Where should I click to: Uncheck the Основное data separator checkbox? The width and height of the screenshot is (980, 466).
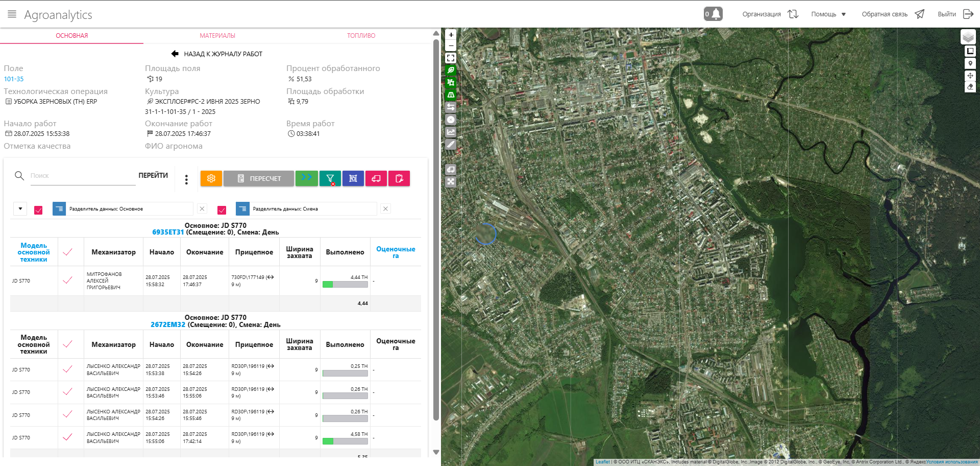(x=38, y=209)
